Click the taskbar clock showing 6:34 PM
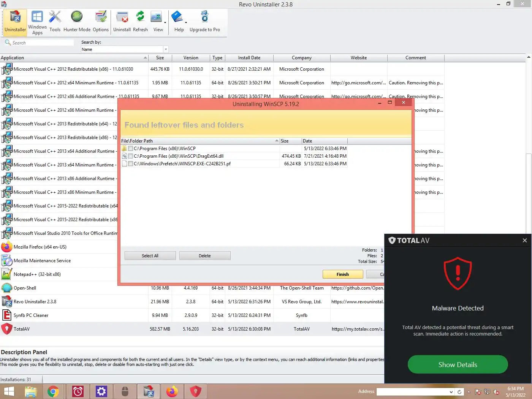532x399 pixels. [515, 392]
